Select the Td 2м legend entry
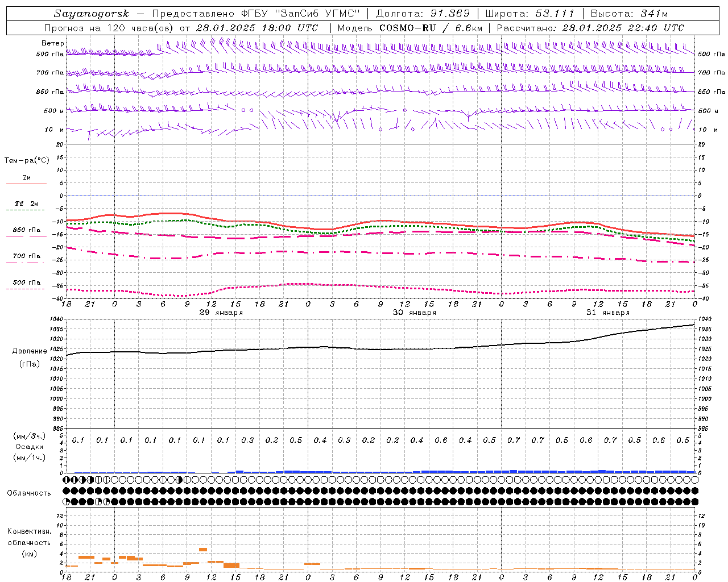The image size is (728, 582). click(26, 203)
